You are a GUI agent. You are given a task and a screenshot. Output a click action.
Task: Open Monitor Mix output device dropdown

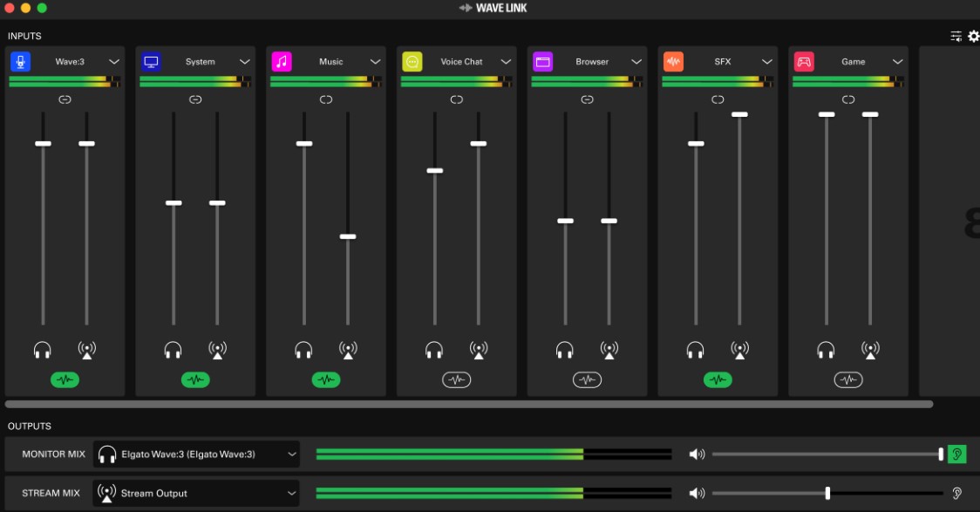(x=196, y=454)
